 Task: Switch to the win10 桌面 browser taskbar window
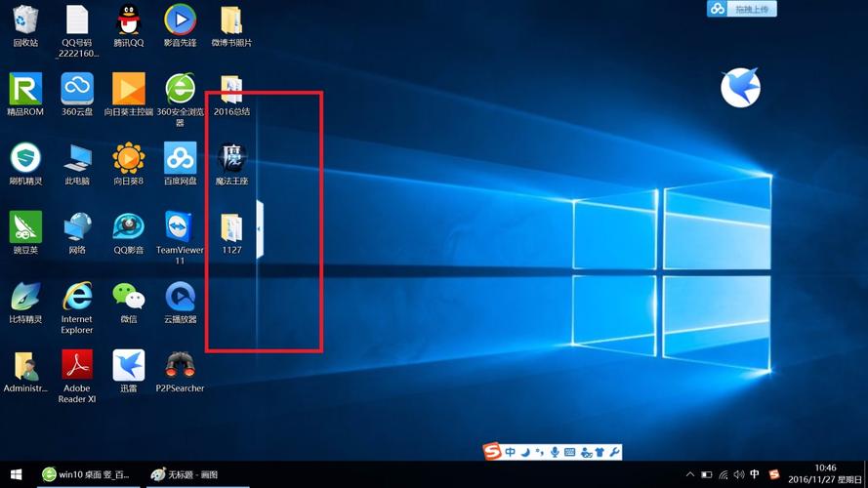90,474
